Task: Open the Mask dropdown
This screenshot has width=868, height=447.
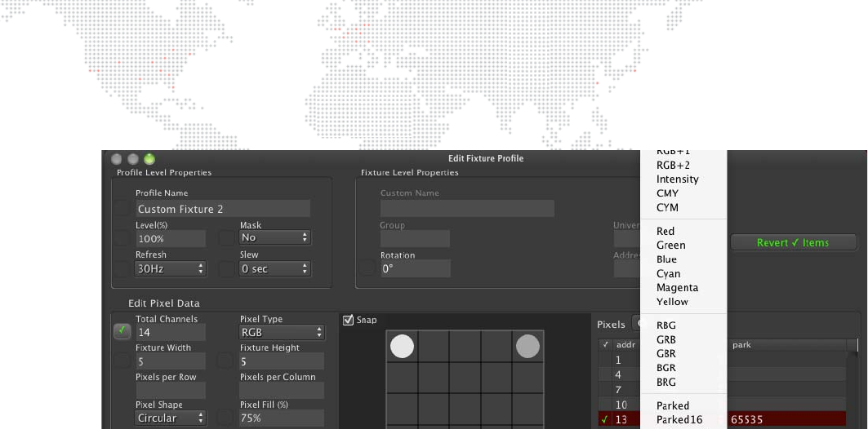Action: point(274,237)
